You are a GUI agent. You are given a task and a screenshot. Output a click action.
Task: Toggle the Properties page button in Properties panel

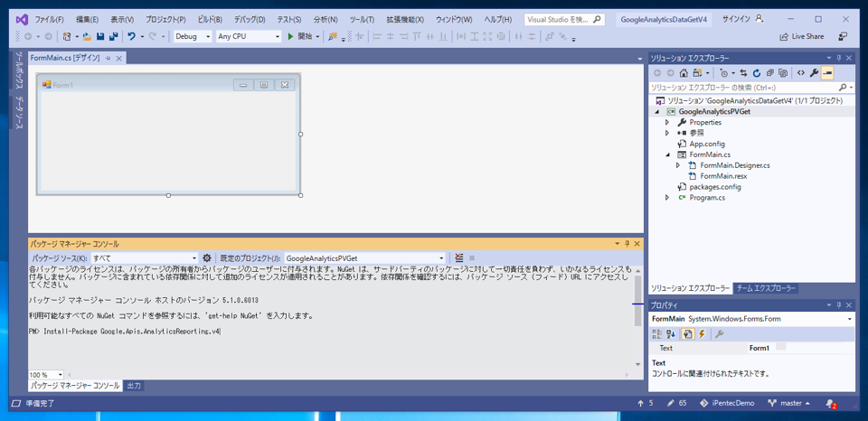[x=687, y=333]
